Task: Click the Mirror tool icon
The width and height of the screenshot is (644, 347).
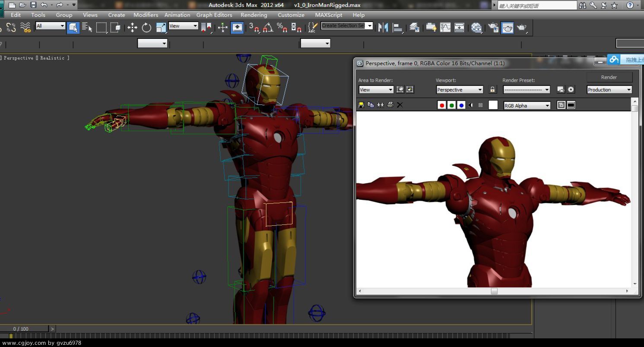Action: (383, 27)
